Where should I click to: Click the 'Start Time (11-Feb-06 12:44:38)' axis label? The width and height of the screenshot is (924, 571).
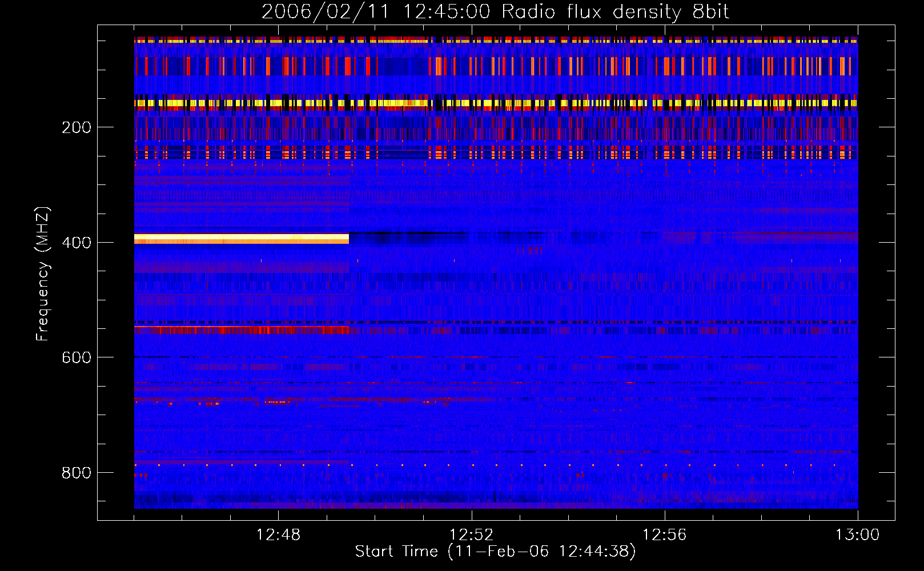(x=495, y=552)
